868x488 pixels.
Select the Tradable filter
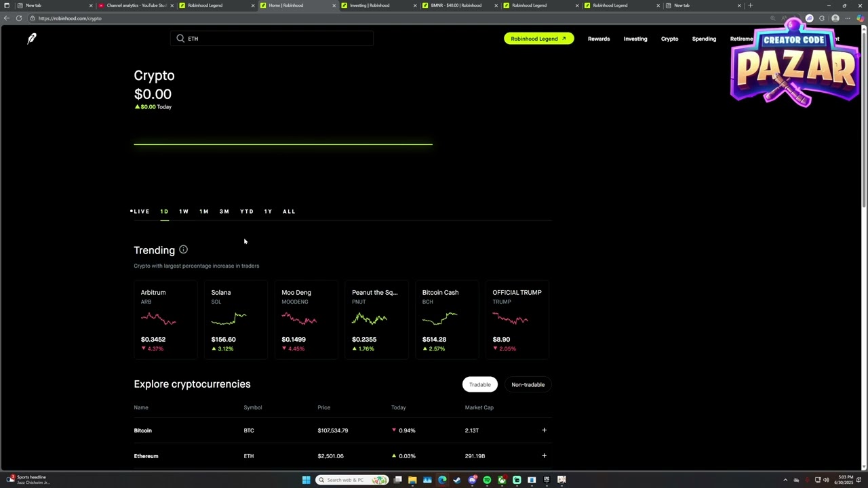tap(480, 384)
